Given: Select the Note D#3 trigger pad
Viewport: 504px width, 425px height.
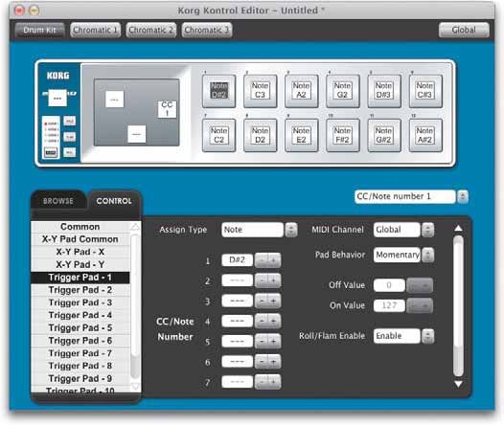Looking at the screenshot, I should point(384,91).
